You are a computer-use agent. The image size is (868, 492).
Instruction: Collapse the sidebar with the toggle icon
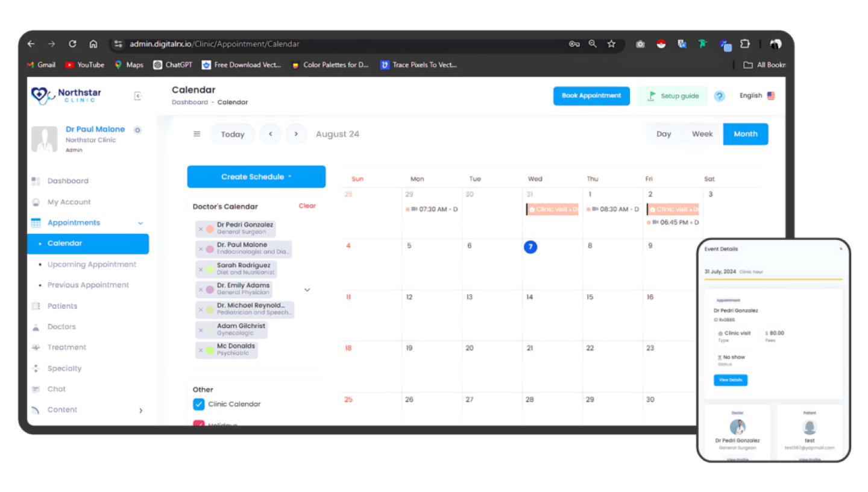coord(137,96)
